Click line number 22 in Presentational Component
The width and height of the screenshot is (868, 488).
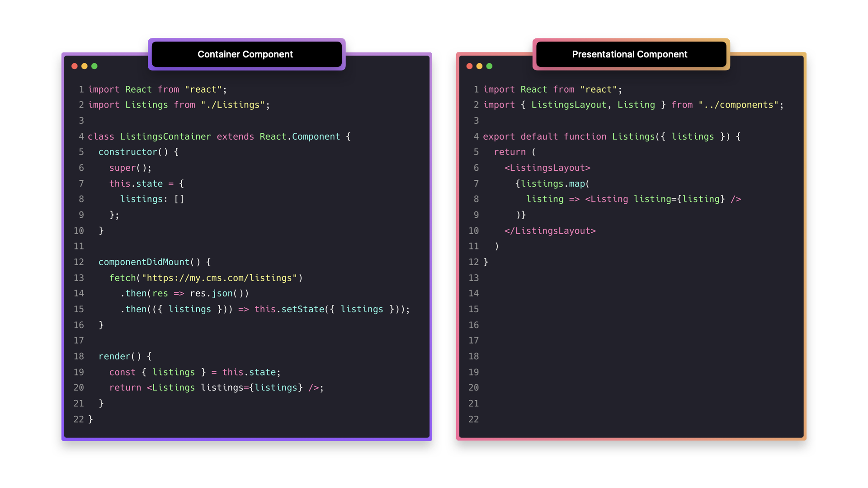click(x=473, y=419)
